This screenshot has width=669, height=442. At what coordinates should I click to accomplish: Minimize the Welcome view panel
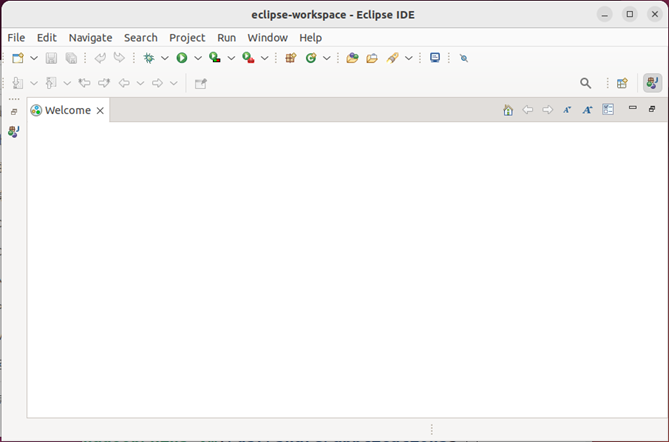(633, 108)
